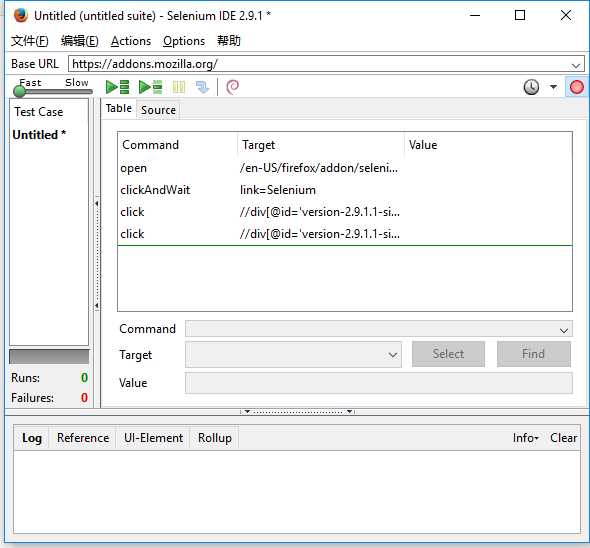The height and width of the screenshot is (548, 590).
Task: Click the Select button
Action: (448, 354)
